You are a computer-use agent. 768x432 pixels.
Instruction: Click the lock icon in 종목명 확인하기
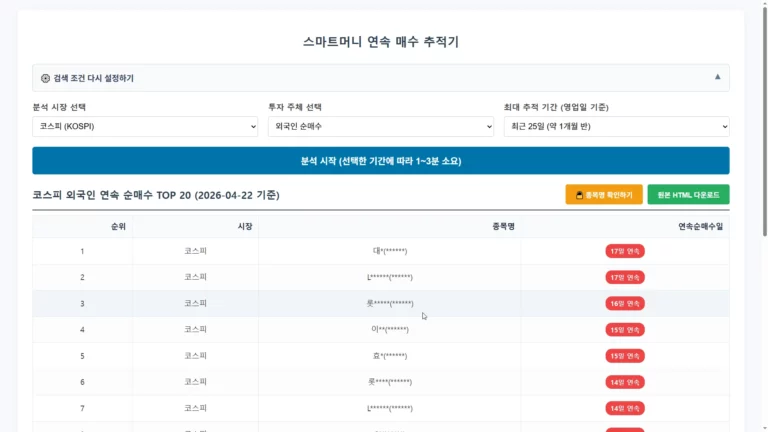(579, 195)
